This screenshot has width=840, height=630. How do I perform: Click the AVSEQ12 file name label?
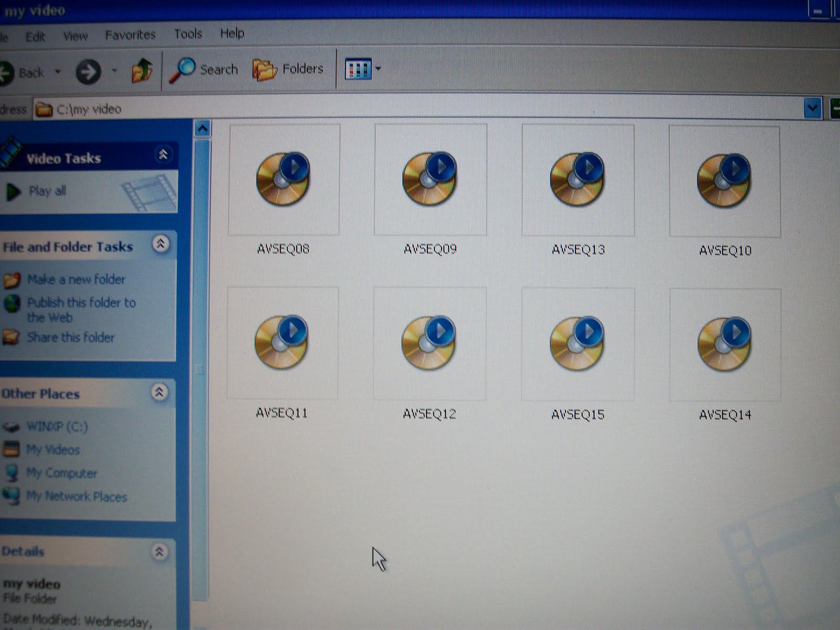pyautogui.click(x=429, y=414)
